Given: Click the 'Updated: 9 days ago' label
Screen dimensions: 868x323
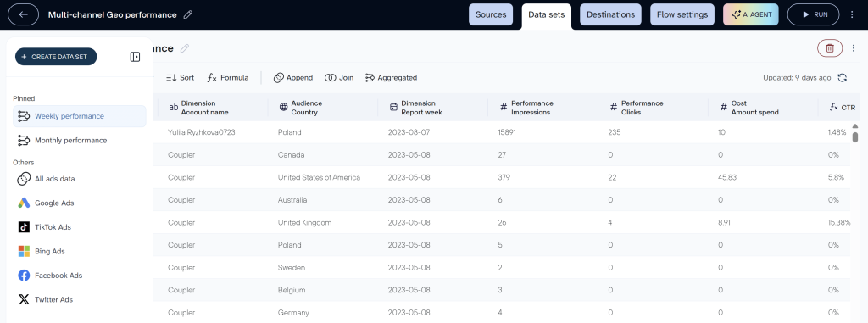Looking at the screenshot, I should [x=797, y=77].
